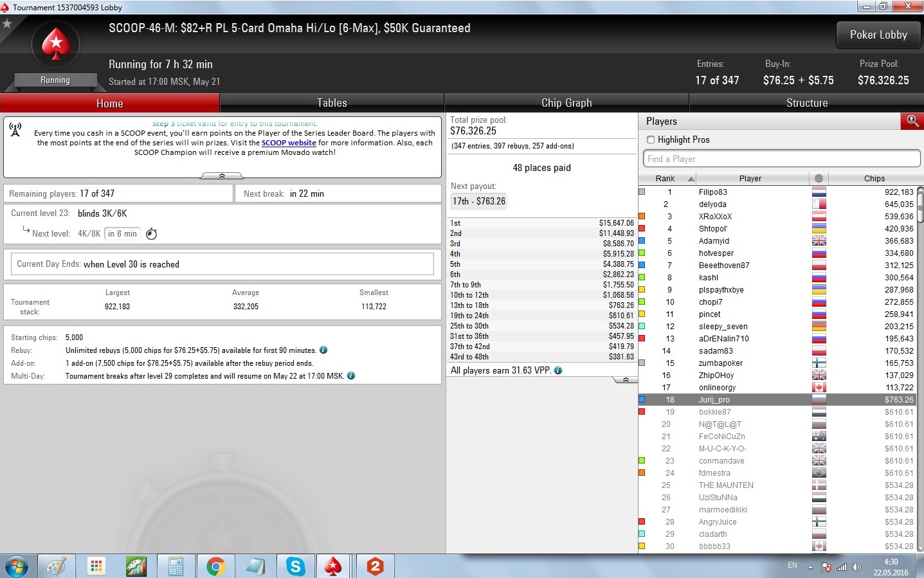Click the '43rd to 48th' payout row
Viewport: 924px width, 578px height.
click(542, 357)
